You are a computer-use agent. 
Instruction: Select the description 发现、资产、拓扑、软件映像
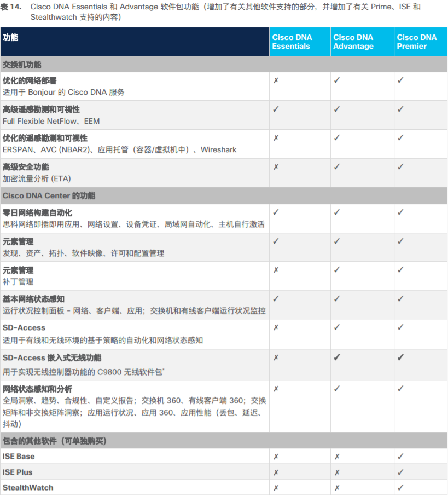point(84,253)
